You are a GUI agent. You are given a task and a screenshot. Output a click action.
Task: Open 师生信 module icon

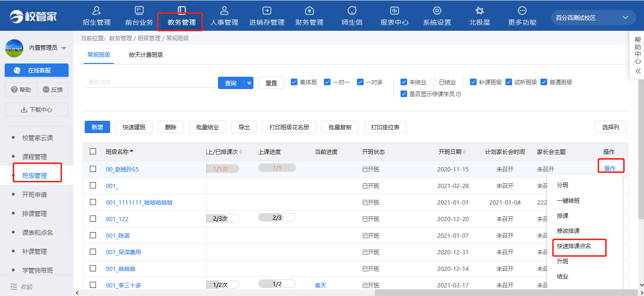click(x=352, y=10)
